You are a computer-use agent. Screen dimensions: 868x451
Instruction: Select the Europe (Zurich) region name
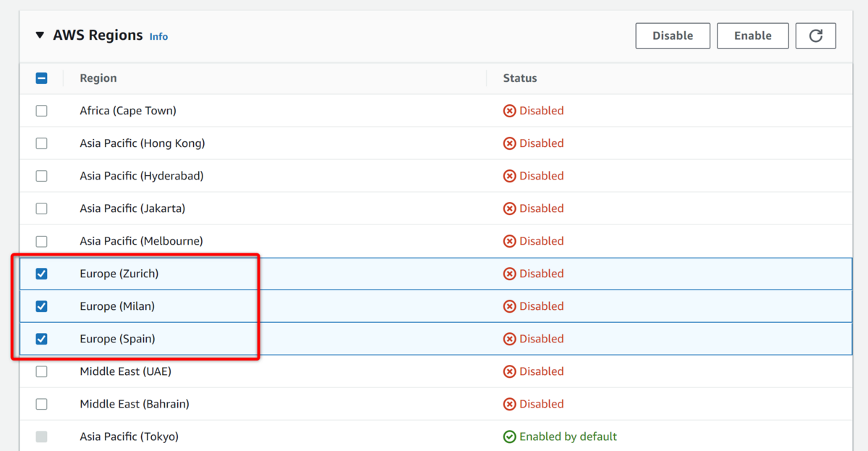[119, 274]
